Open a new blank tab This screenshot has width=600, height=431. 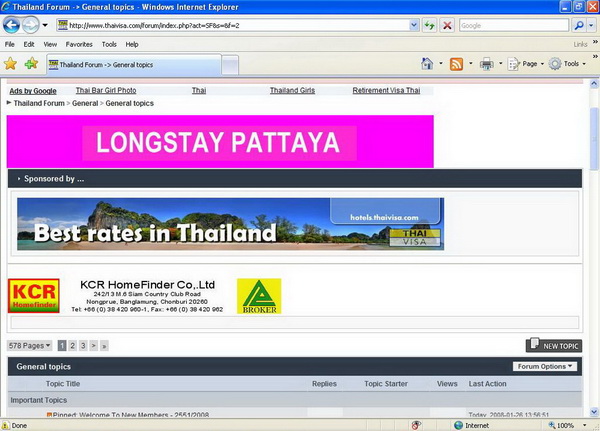tap(230, 65)
